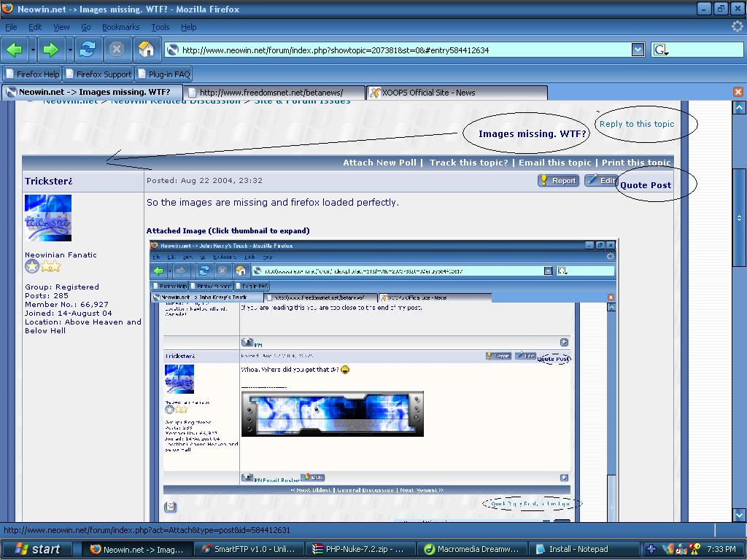The height and width of the screenshot is (560, 747).
Task: Click the green Back arrow button
Action: 14,50
